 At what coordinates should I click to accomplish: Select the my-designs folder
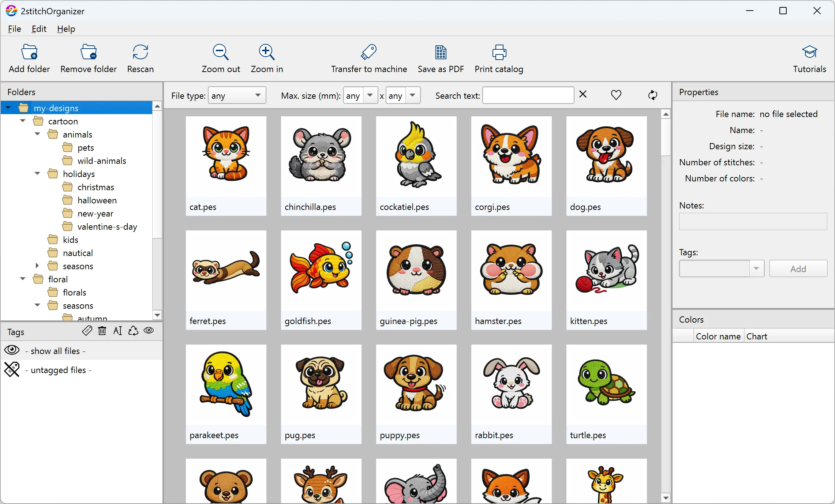77,108
